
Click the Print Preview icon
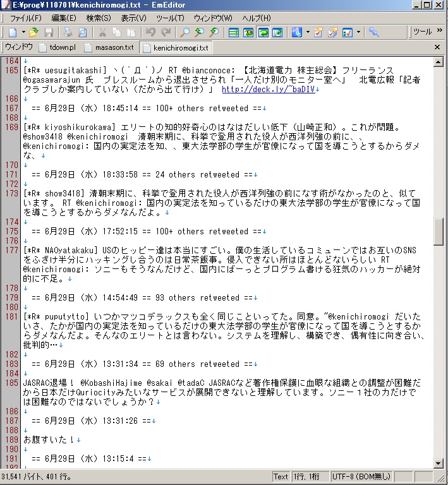(x=82, y=32)
